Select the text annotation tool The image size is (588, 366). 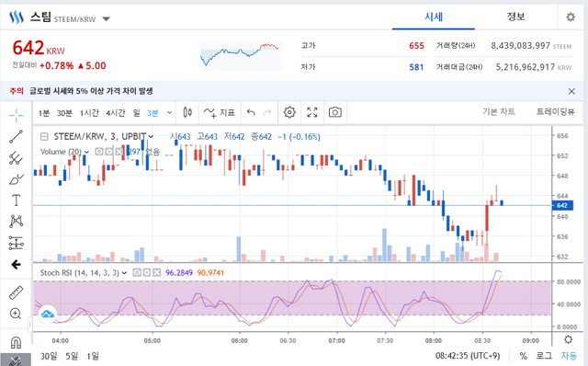(17, 200)
